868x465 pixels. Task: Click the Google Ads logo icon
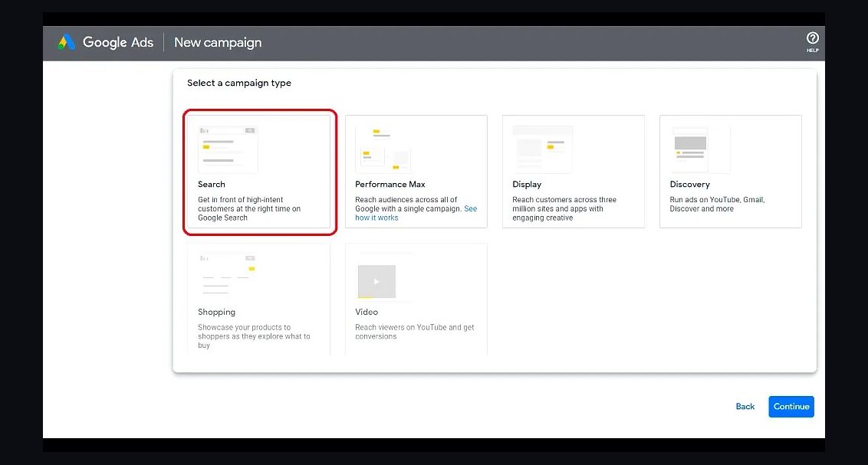pos(67,42)
